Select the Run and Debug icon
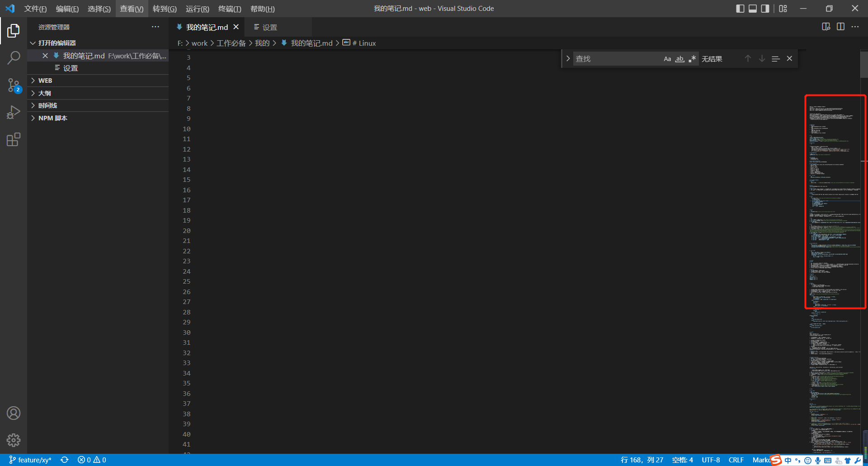Image resolution: width=868 pixels, height=466 pixels. tap(14, 112)
